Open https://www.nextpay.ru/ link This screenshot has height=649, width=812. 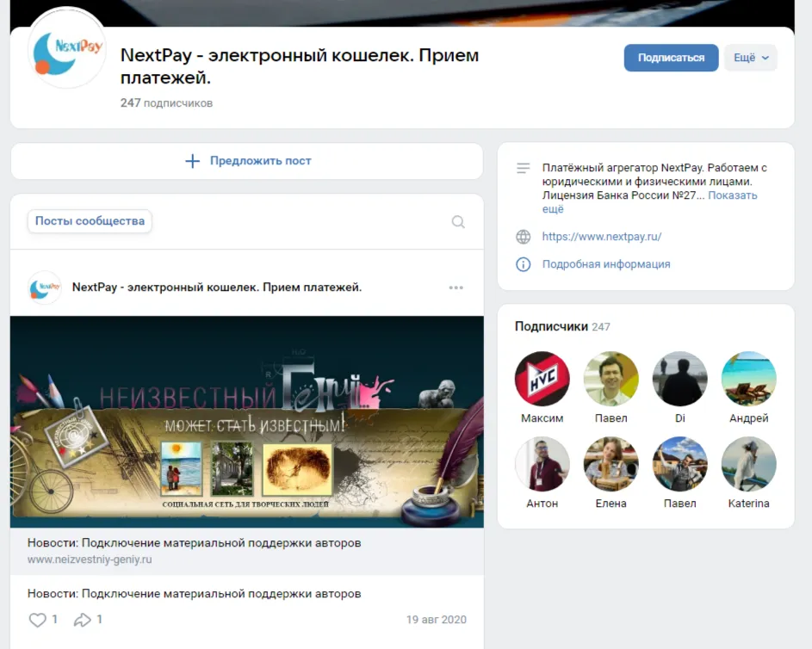coord(602,237)
